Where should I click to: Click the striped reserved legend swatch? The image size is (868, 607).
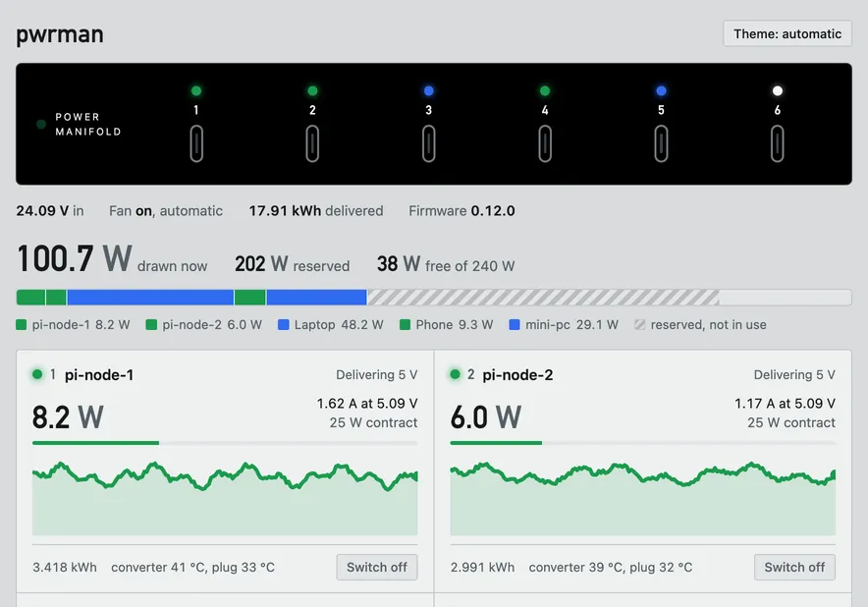(639, 324)
